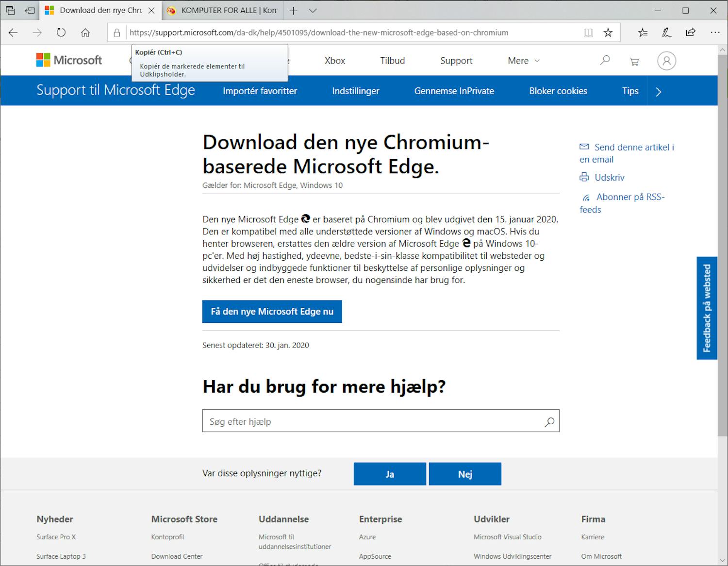Open Indstillinger in blue bar

click(x=356, y=91)
